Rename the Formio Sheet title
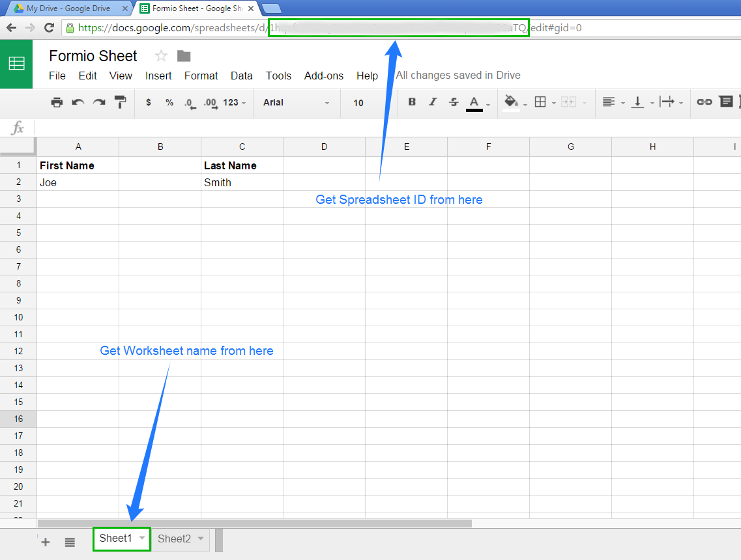This screenshot has height=560, width=741. click(x=93, y=56)
